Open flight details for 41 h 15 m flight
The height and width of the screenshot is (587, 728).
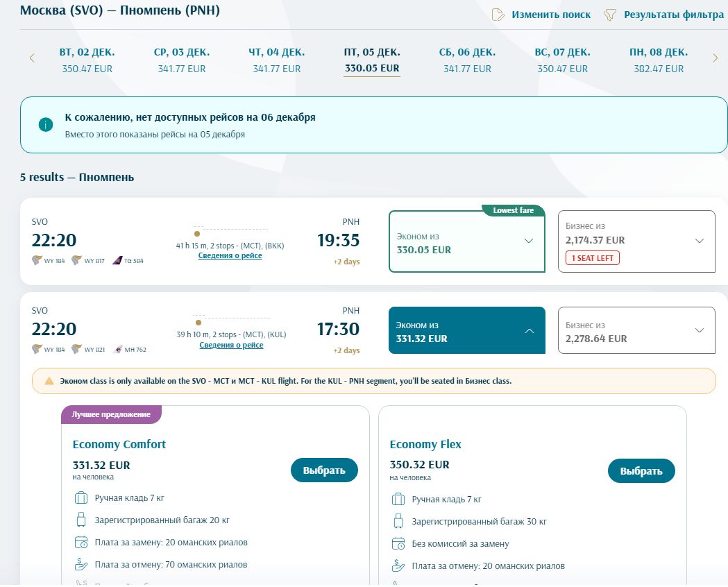(230, 255)
